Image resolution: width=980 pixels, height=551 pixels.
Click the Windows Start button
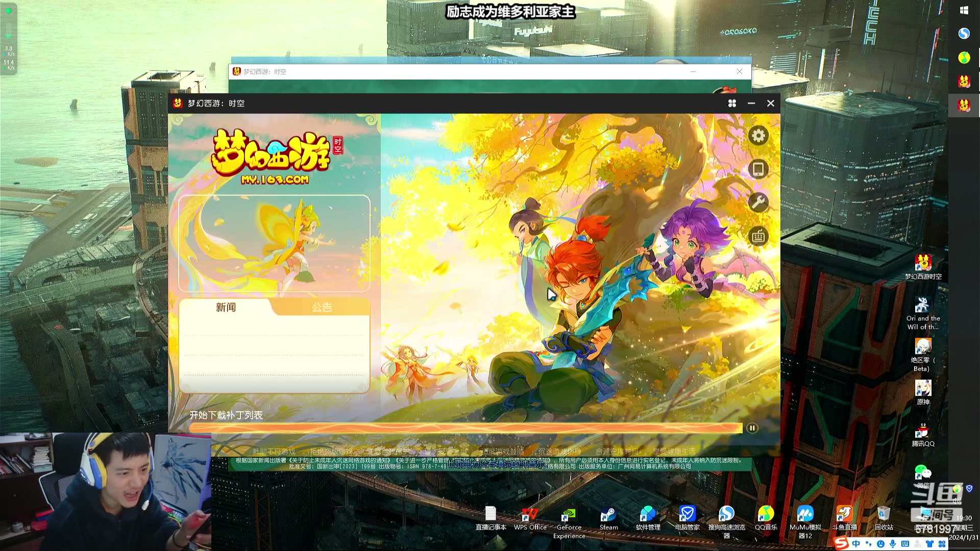964,10
